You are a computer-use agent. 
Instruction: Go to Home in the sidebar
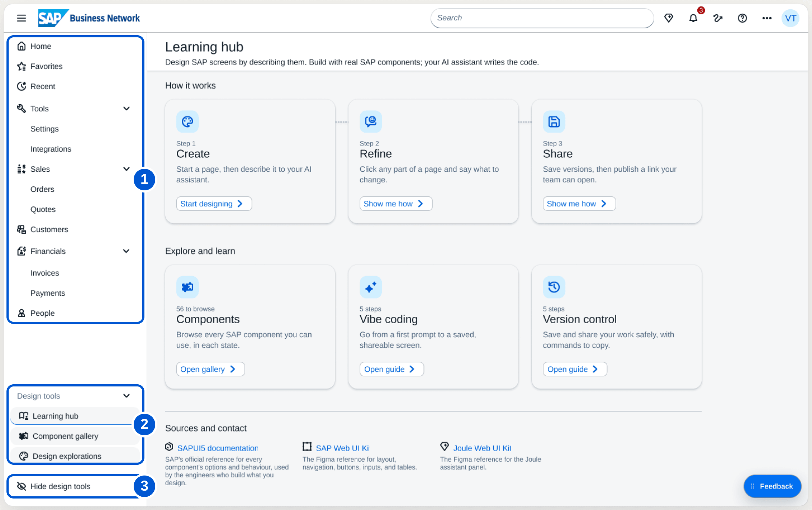tap(75, 46)
